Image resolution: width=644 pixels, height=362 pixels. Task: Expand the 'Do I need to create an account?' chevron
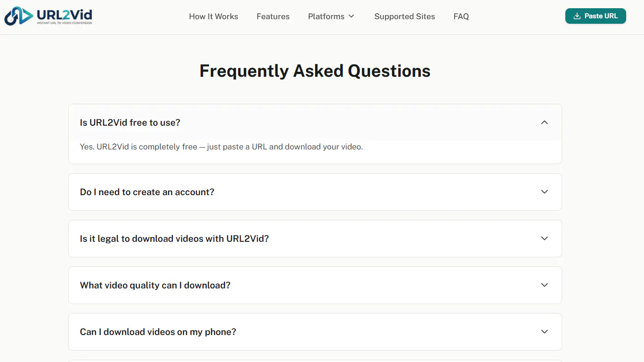click(544, 192)
